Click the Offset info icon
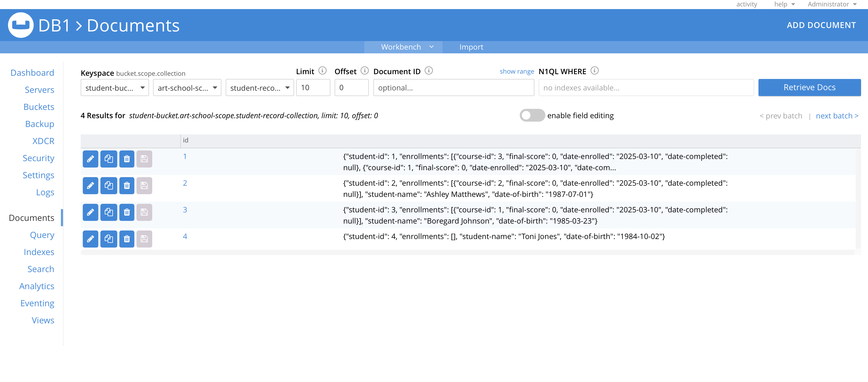The height and width of the screenshot is (382, 868). tap(365, 71)
